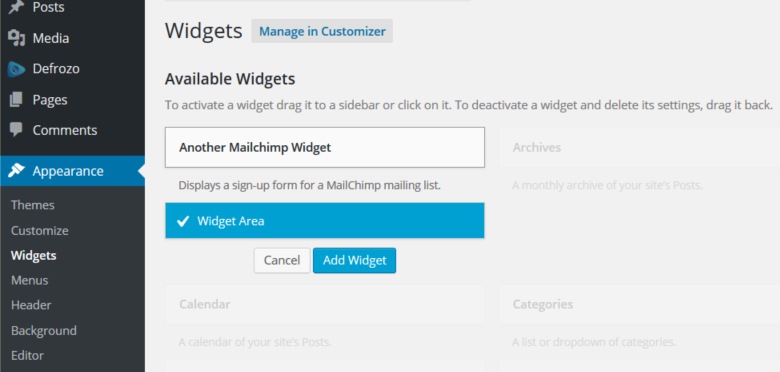Click the Appearance paintbrush icon
Viewport: 780px width, 372px height.
click(x=16, y=171)
